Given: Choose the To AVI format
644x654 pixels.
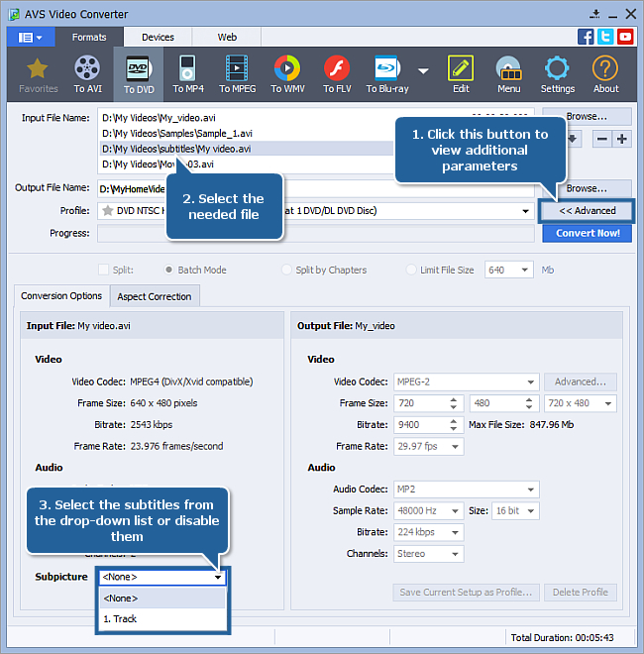Looking at the screenshot, I should (x=87, y=75).
